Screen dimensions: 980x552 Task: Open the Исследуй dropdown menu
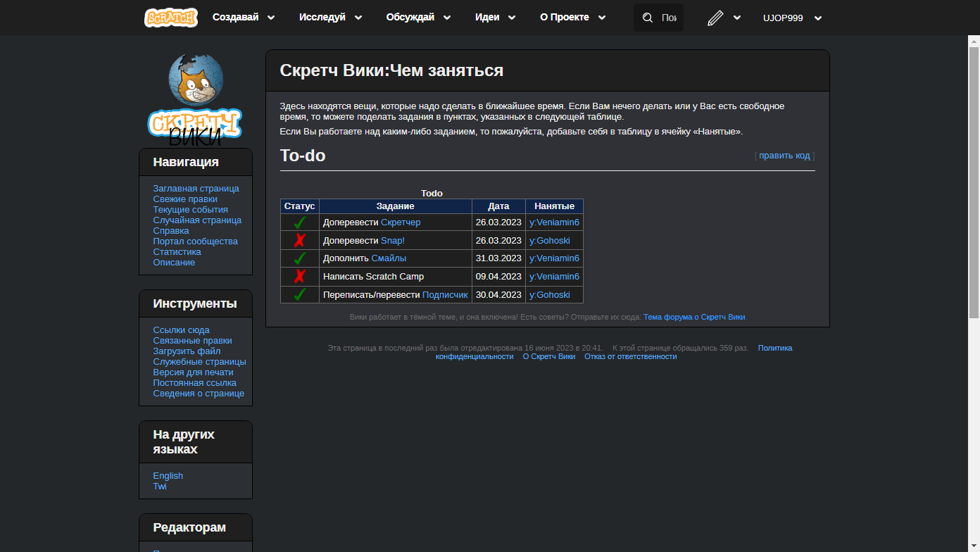(x=331, y=18)
